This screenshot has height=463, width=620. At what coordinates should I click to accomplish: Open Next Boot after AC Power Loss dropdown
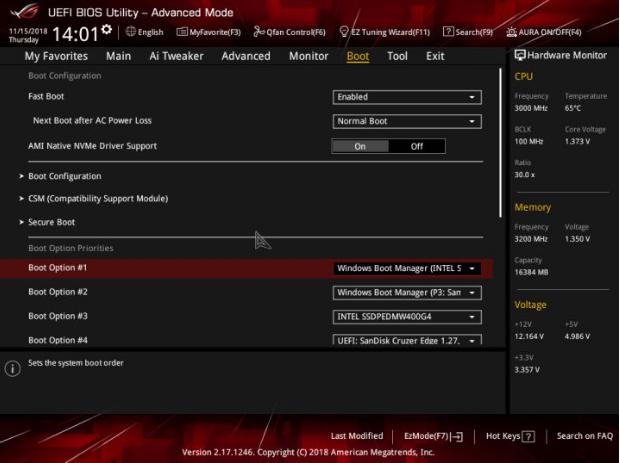407,121
